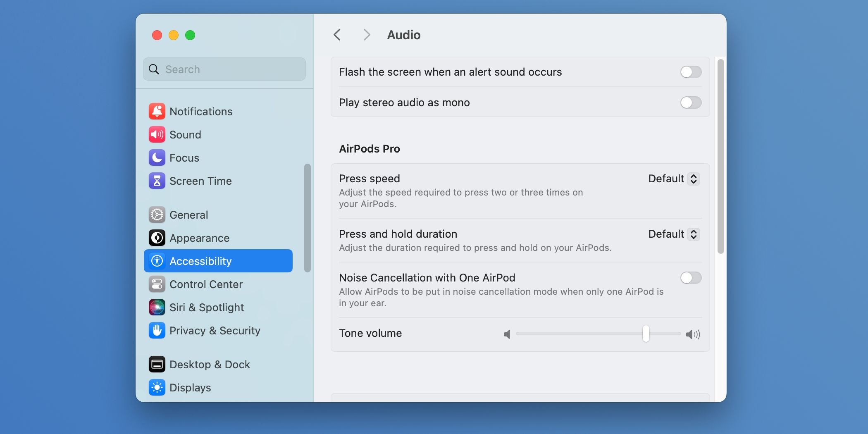Open Appearance settings icon
The width and height of the screenshot is (868, 434).
pos(157,238)
